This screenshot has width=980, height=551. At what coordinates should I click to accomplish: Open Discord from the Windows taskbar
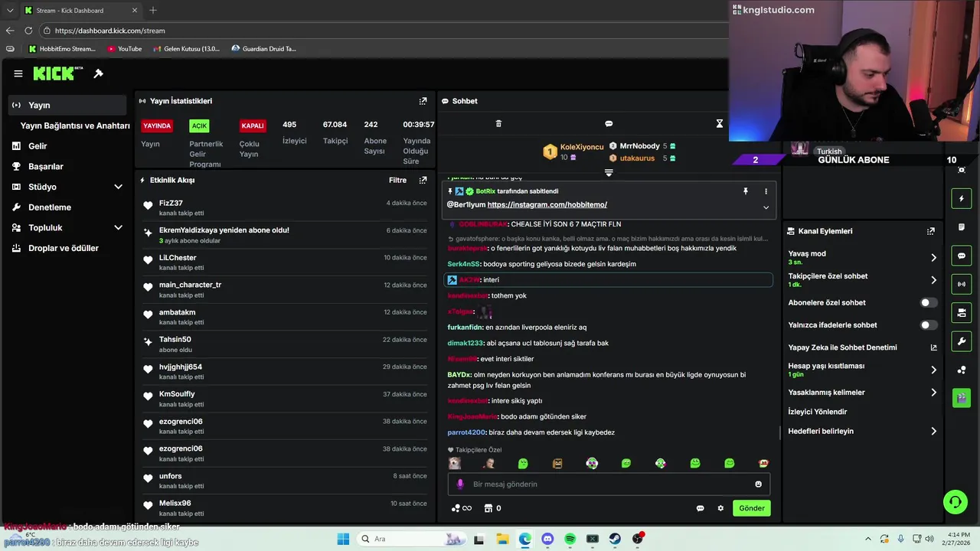(x=547, y=539)
